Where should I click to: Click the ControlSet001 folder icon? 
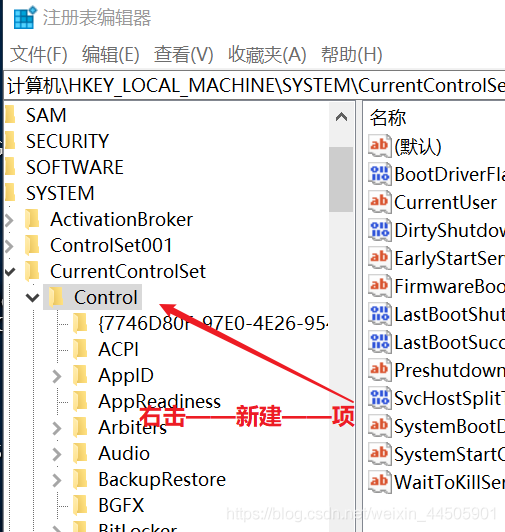tap(33, 245)
